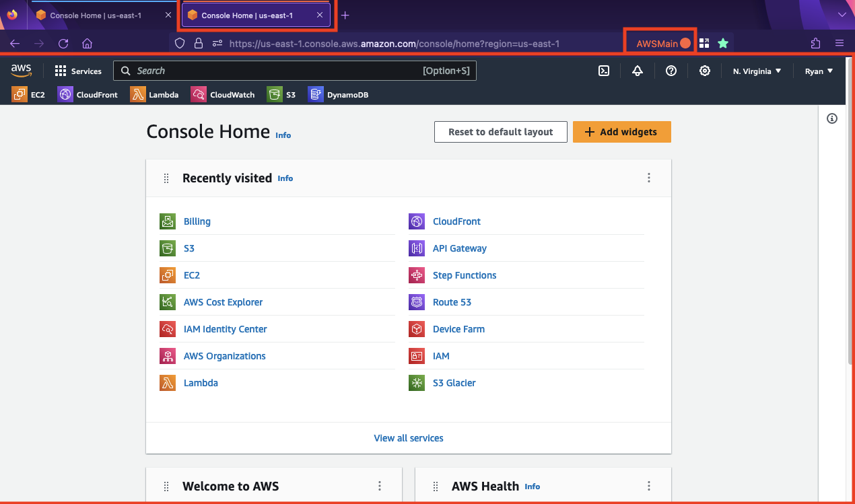Viewport: 855px width, 504px height.
Task: Click the AWS logo
Action: point(21,71)
